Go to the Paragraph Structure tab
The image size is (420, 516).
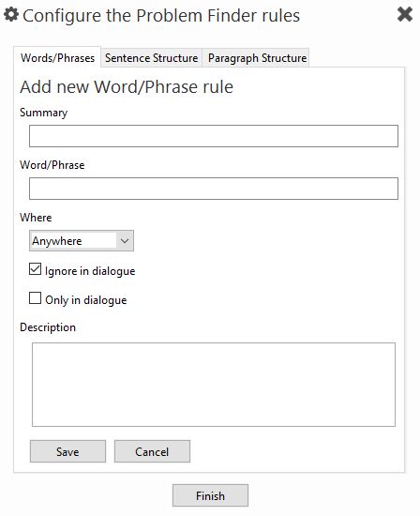(257, 58)
